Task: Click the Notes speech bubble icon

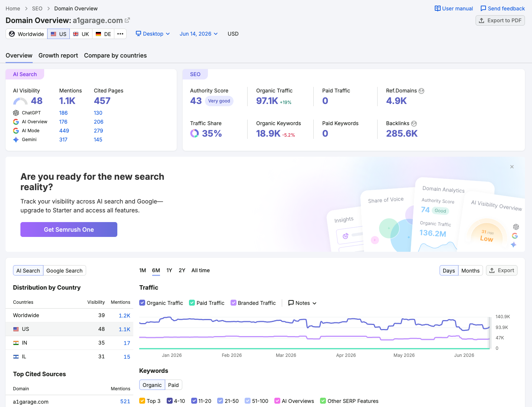Action: point(291,303)
